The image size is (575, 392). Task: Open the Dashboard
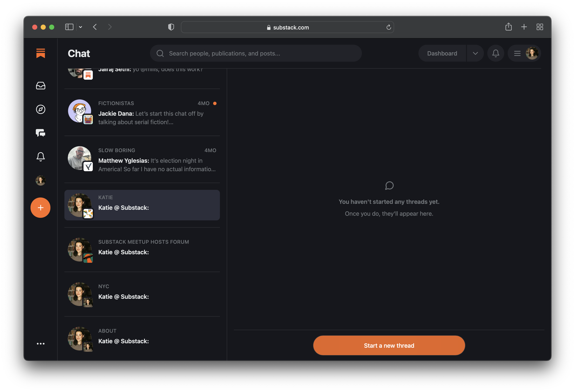click(x=442, y=53)
